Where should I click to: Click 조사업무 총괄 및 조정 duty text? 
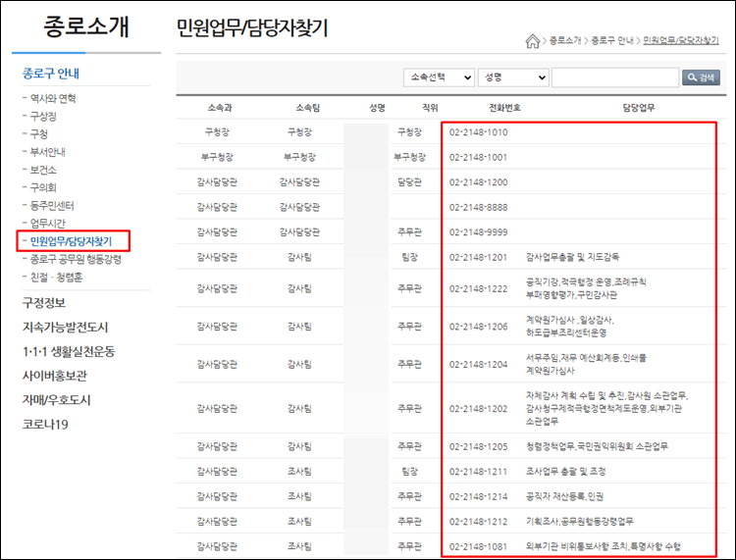[x=565, y=472]
